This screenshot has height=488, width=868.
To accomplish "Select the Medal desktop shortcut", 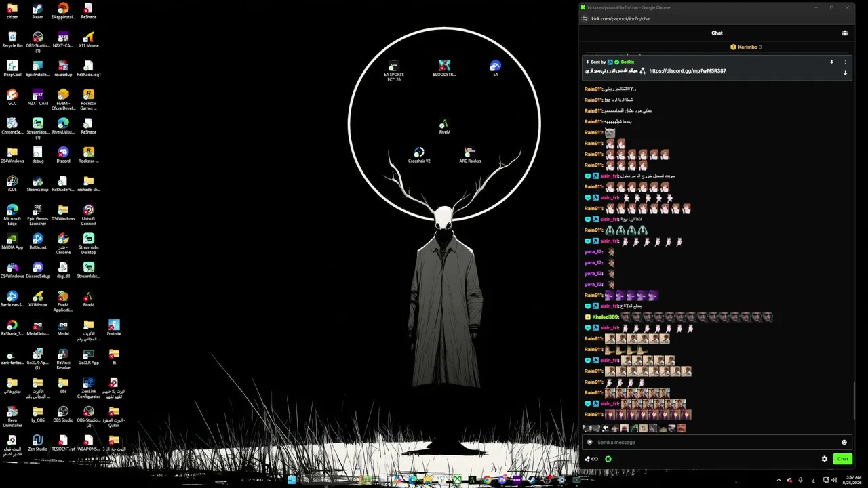I will click(x=63, y=328).
